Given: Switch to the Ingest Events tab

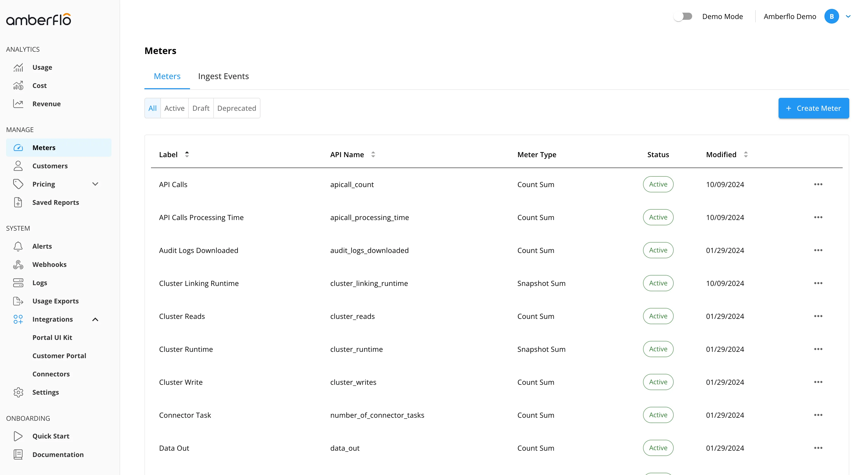Looking at the screenshot, I should 223,76.
